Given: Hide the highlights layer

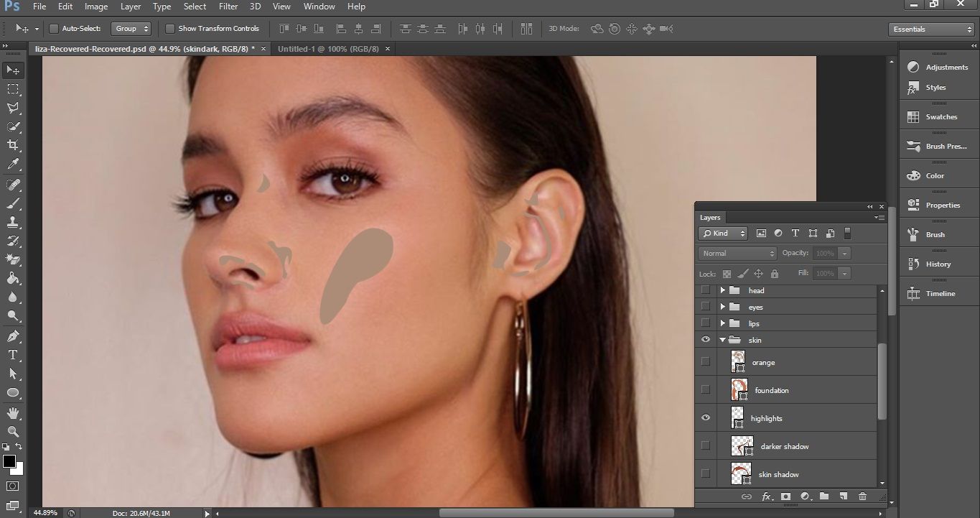Looking at the screenshot, I should [706, 418].
